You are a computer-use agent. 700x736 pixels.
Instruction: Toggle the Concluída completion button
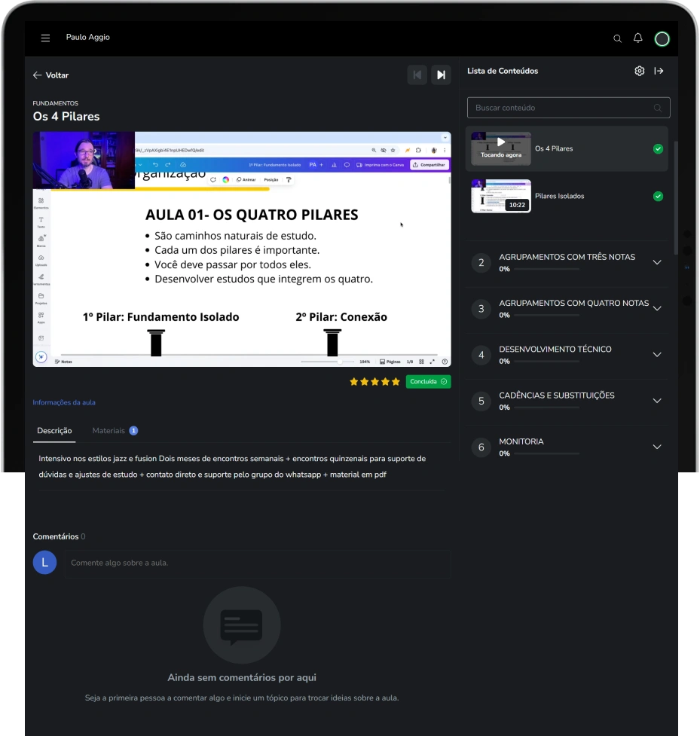point(428,382)
